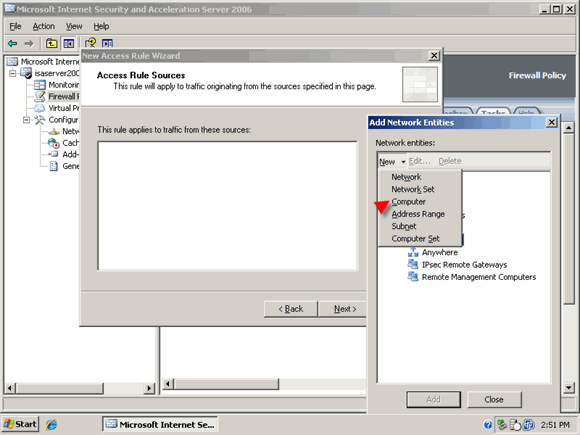Click the Back arrow toolbar icon
The height and width of the screenshot is (435, 580).
tap(13, 44)
